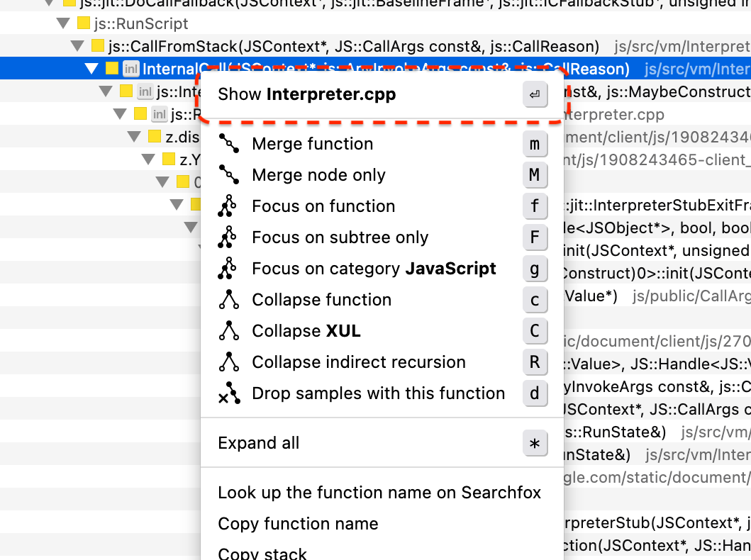Click the Focus on subtree only icon
The image size is (751, 560).
(x=228, y=237)
